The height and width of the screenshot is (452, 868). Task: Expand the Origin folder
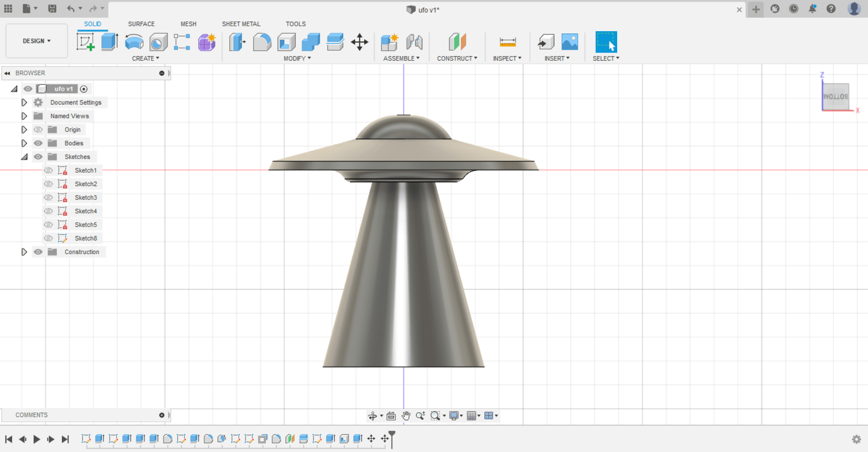point(24,130)
